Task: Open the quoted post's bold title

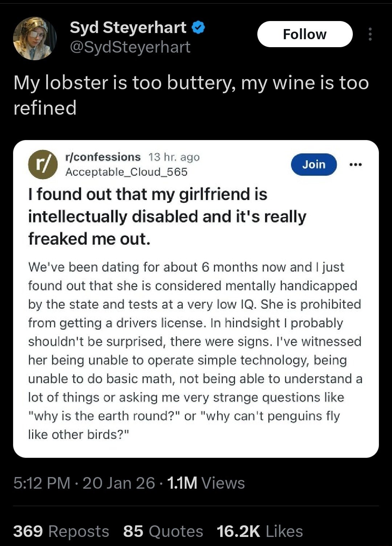Action: 167,216
